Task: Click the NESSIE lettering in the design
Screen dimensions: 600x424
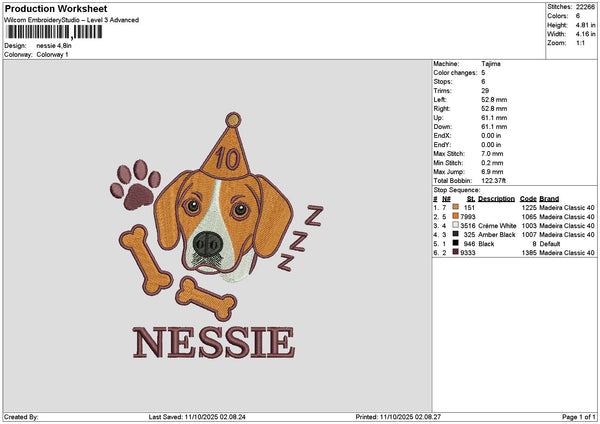Action: pyautogui.click(x=214, y=342)
